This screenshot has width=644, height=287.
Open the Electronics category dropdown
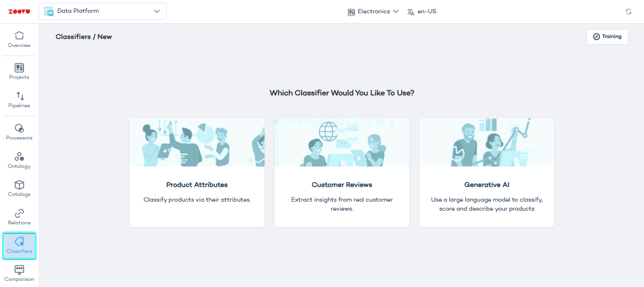click(x=373, y=11)
